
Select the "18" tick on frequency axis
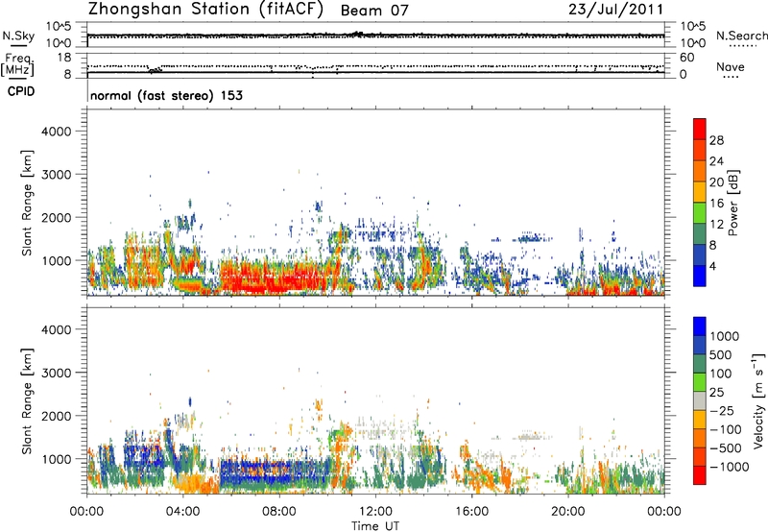point(64,58)
